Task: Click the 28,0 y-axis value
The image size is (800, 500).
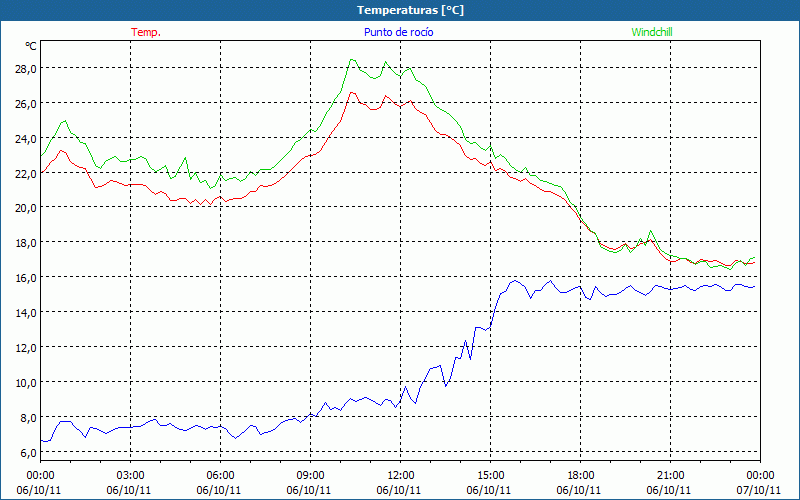Action: (x=26, y=69)
